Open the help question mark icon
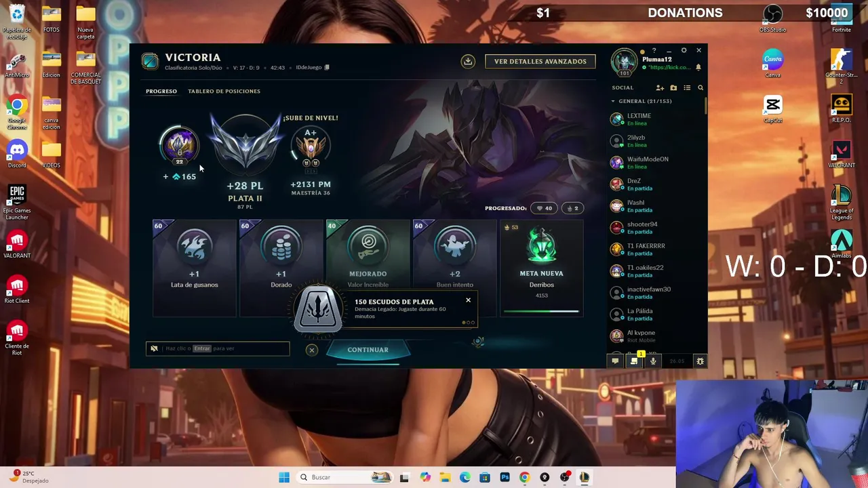 tap(654, 50)
